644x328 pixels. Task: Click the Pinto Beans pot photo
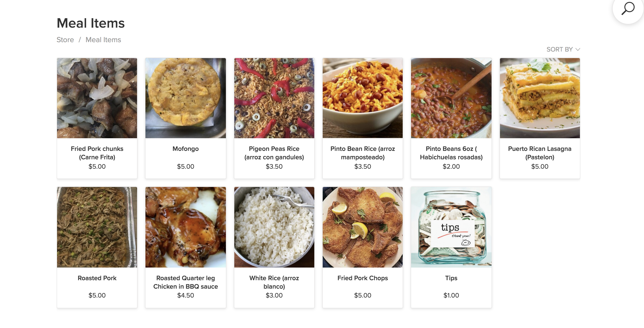pos(451,98)
